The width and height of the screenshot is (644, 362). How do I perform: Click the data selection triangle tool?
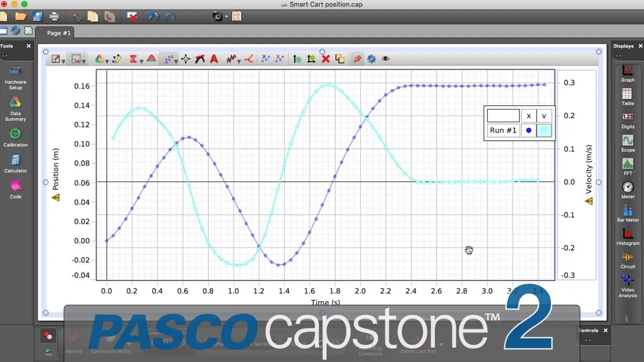[99, 59]
